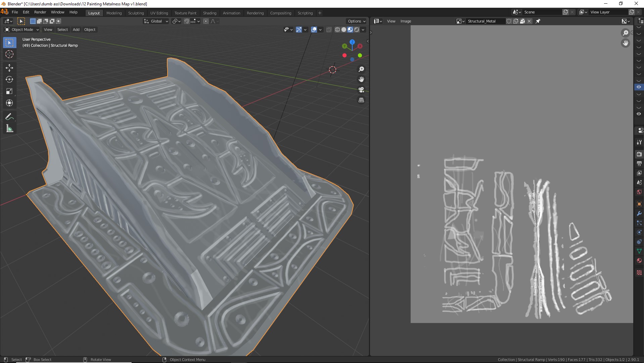Select the Scale tool

pos(9,91)
